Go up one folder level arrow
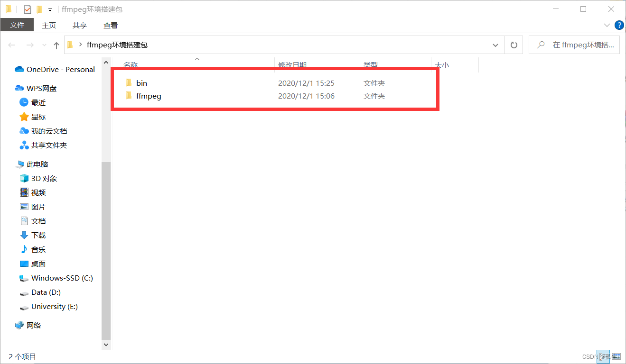Screen dimensions: 626x364 click(x=56, y=45)
